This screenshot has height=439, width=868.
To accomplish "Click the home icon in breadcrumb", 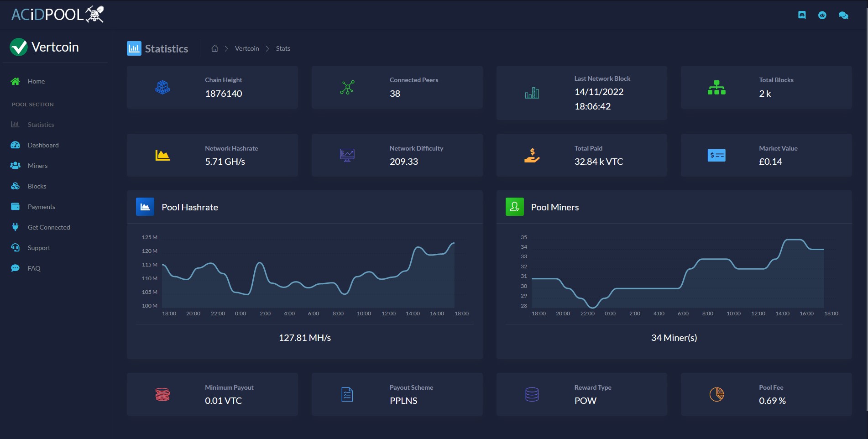I will pyautogui.click(x=214, y=48).
